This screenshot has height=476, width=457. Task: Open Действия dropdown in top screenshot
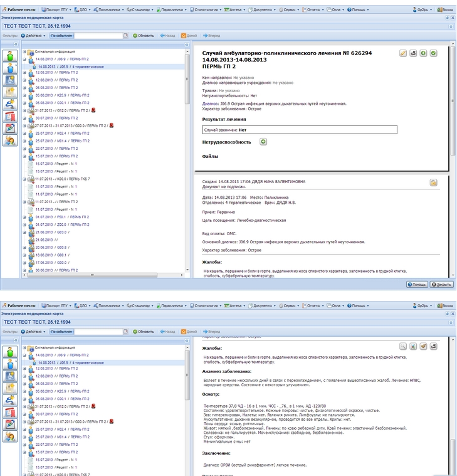coord(33,36)
